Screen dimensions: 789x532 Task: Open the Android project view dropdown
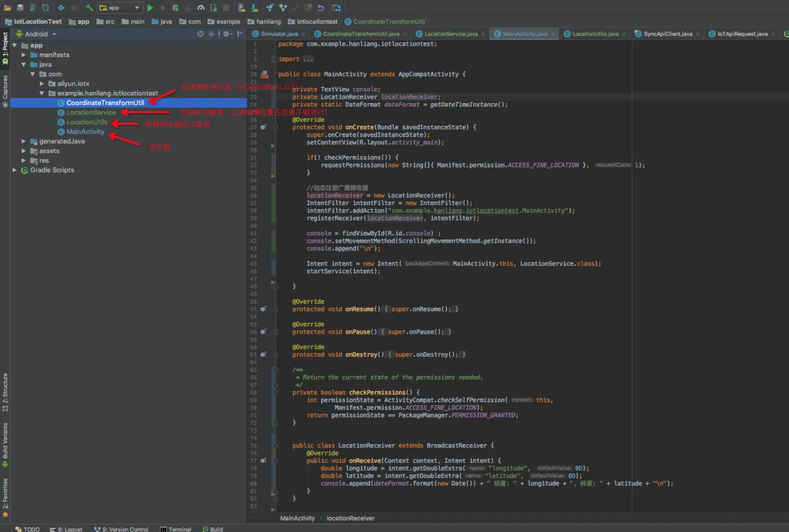36,34
